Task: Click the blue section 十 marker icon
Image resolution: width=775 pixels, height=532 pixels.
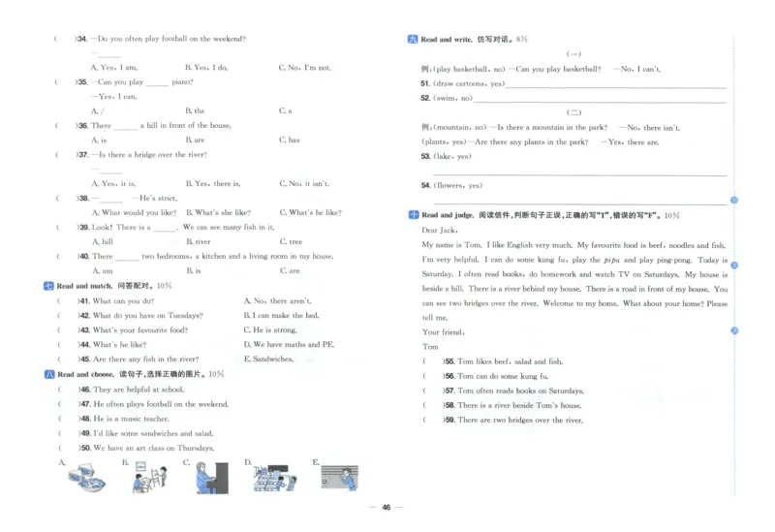Action: point(413,215)
